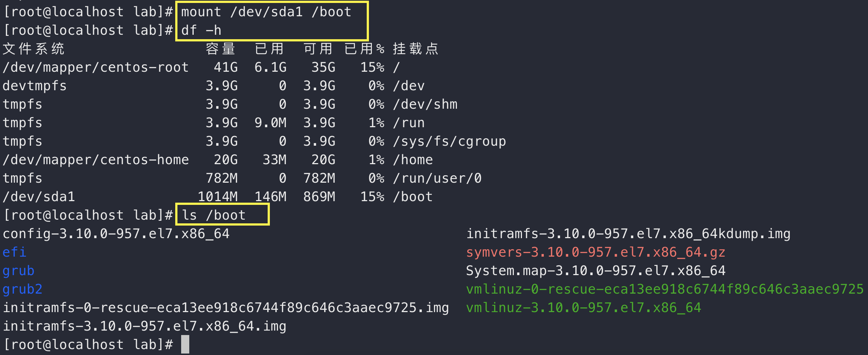Click the /sys/fs/cgroup mount point
This screenshot has height=355, width=868.
pos(450,141)
